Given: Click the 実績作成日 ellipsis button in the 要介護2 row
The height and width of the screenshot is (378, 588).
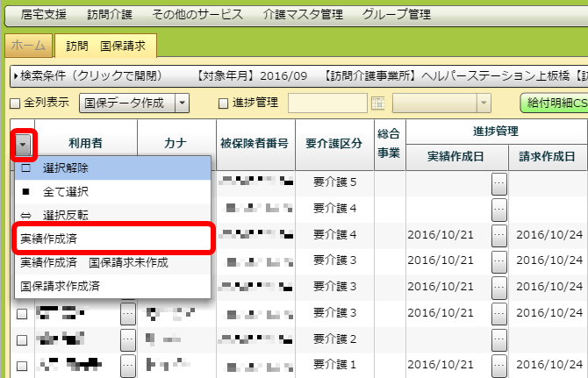Looking at the screenshot, I should pyautogui.click(x=499, y=339).
